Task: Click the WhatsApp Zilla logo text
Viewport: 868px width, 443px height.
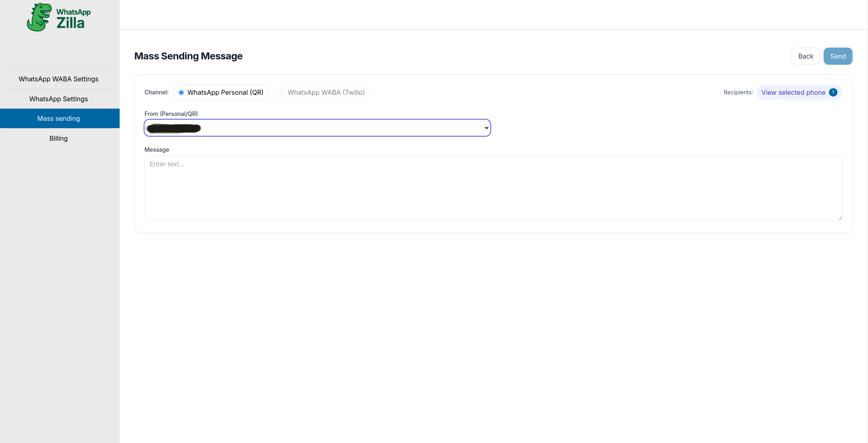Action: pos(73,19)
